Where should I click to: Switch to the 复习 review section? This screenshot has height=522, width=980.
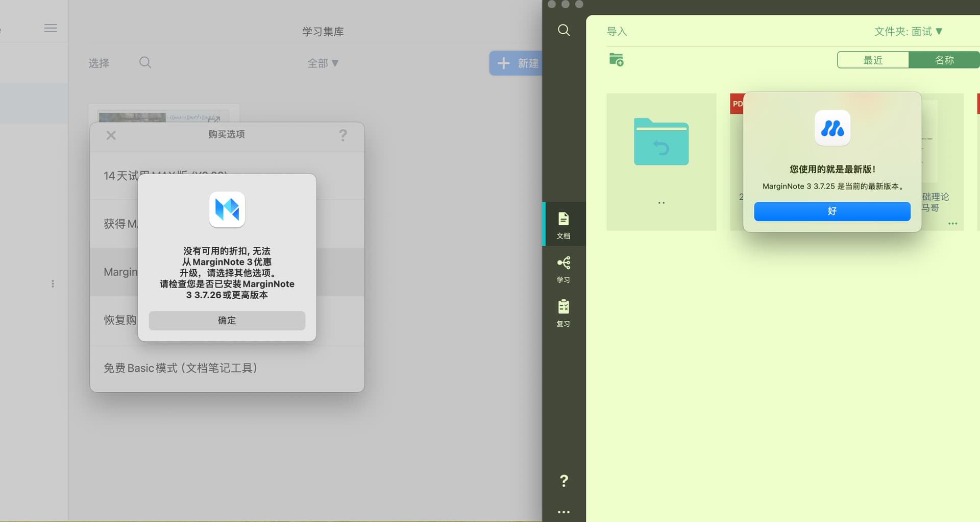(x=563, y=313)
